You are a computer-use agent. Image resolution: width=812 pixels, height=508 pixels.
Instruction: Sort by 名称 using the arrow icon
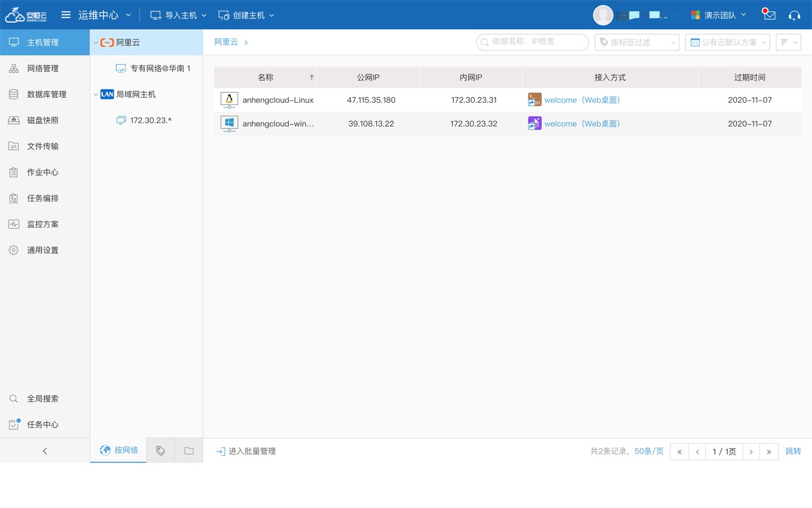311,77
